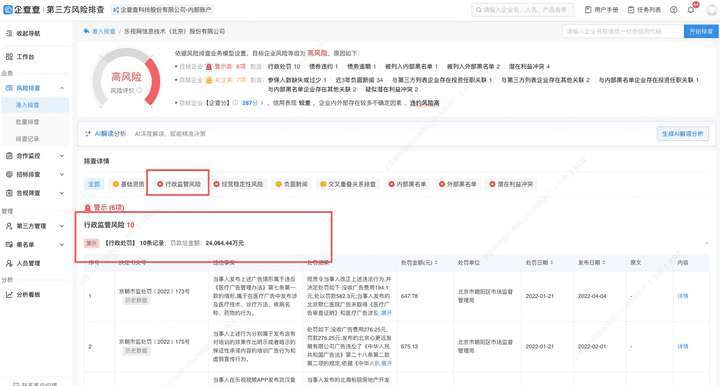Click the 行政处罚 10 risk item
Image resolution: width=720 pixels, height=386 pixels.
pyautogui.click(x=284, y=67)
